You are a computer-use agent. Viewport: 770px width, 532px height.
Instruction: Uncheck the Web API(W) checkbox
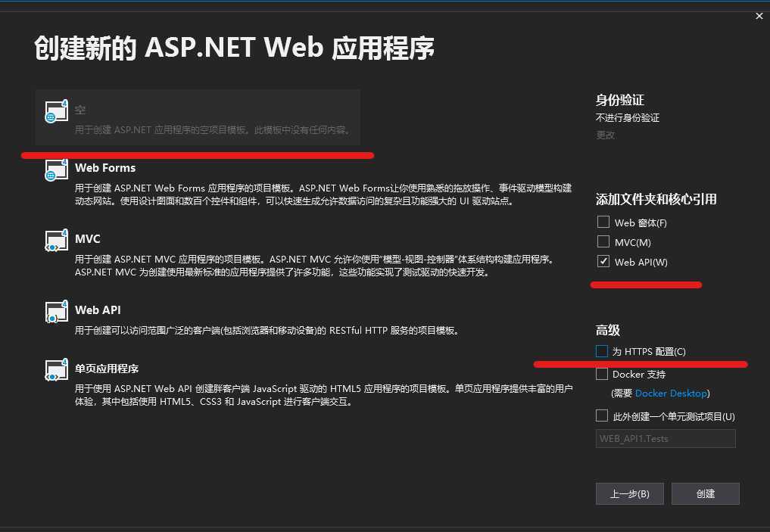click(x=603, y=262)
